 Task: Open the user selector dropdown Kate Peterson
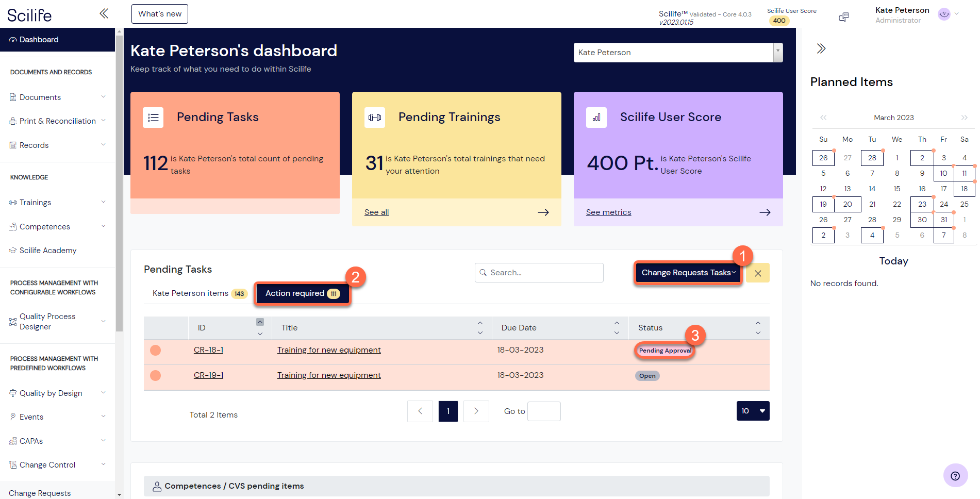tap(678, 53)
